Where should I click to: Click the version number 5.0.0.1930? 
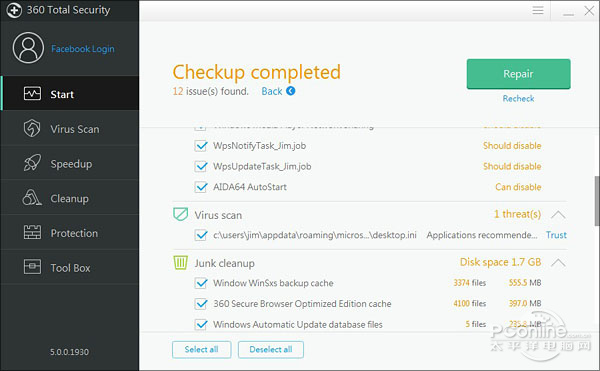(x=69, y=352)
